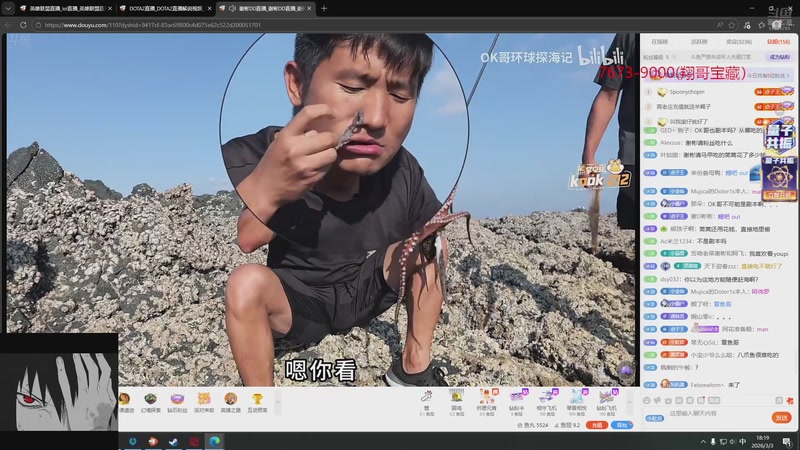Switch to the first League of Legends tab

[65, 8]
